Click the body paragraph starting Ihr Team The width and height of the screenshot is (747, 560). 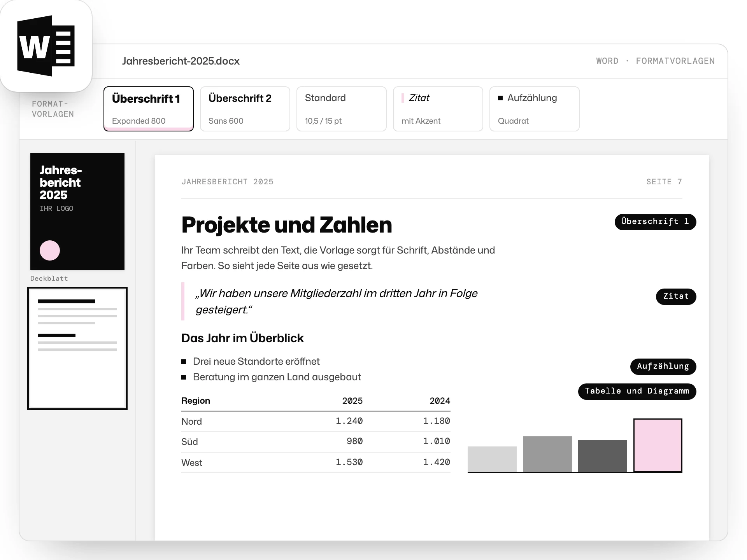coord(338,258)
